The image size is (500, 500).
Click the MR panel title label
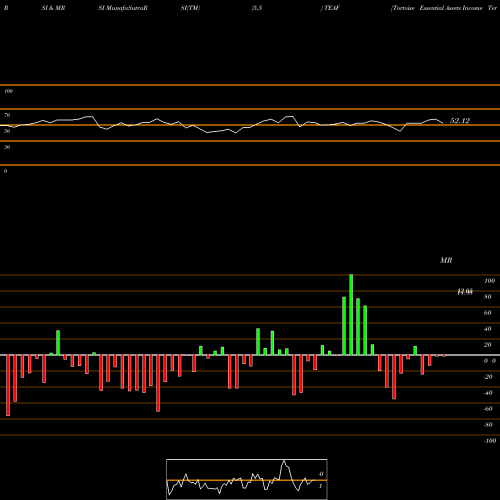tap(446, 260)
